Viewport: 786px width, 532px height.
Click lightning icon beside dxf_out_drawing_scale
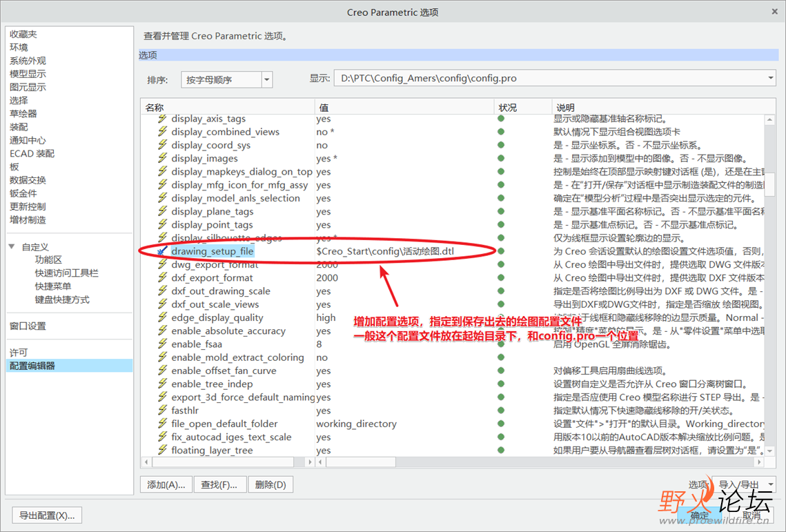coord(162,290)
